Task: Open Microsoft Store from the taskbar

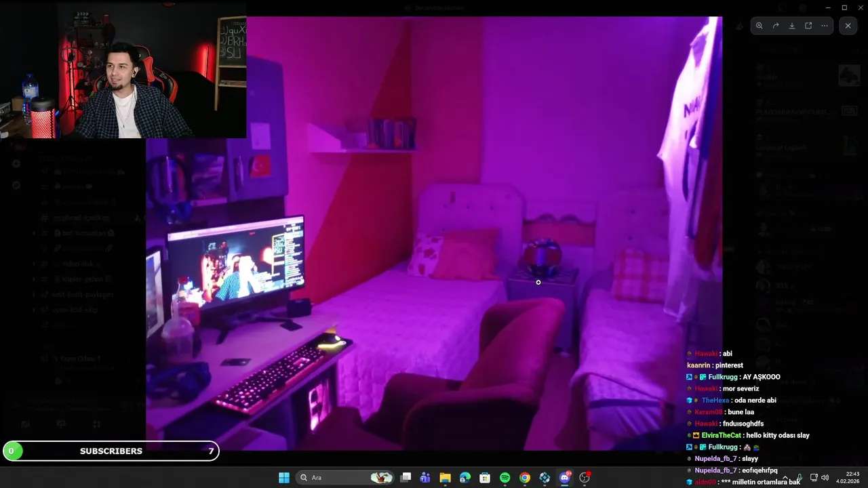Action: (485, 478)
